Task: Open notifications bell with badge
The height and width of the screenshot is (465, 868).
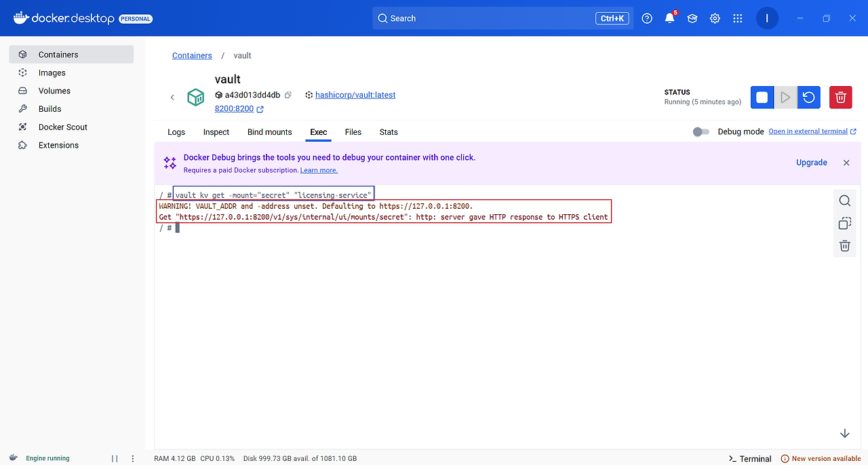Action: coord(670,18)
